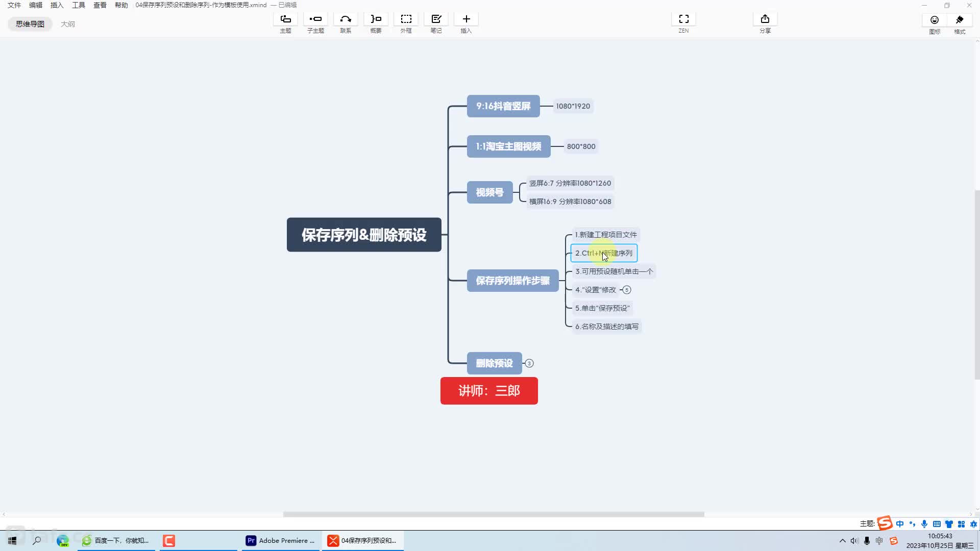Show hidden system tray icons
The image size is (980, 551).
(x=842, y=541)
